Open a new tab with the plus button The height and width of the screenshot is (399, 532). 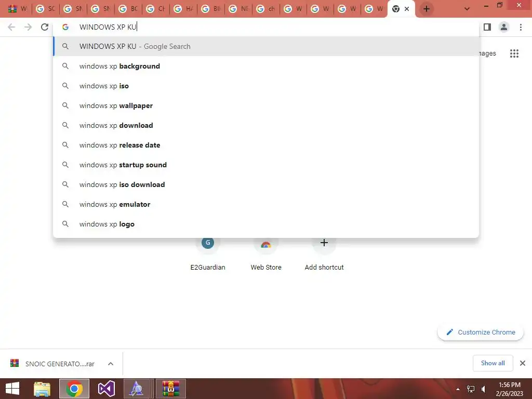[427, 9]
